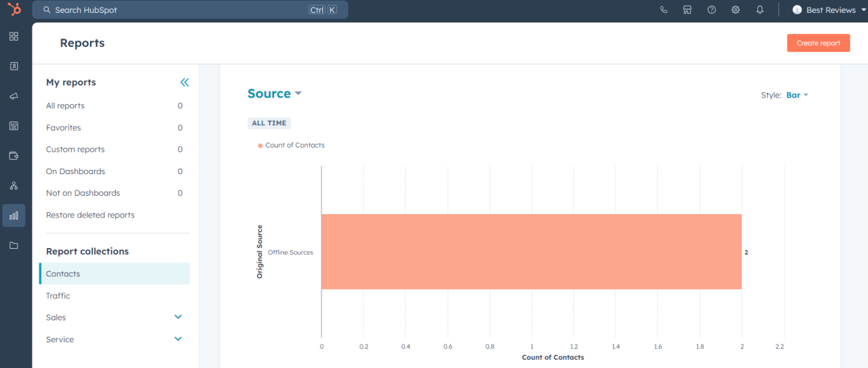Click the Create report button
The height and width of the screenshot is (368, 868).
[818, 43]
